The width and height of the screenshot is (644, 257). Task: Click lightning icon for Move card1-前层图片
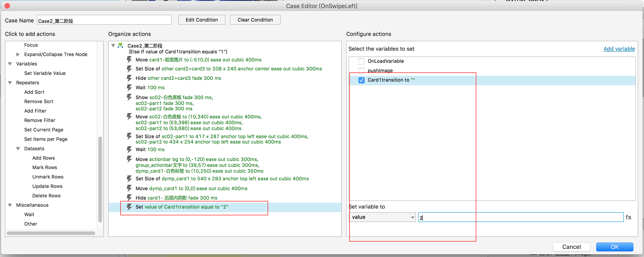[x=129, y=60]
